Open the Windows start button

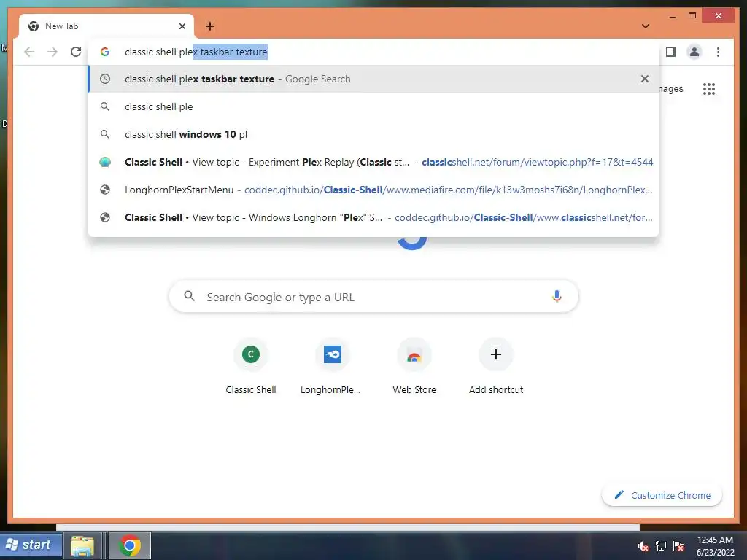[31, 545]
